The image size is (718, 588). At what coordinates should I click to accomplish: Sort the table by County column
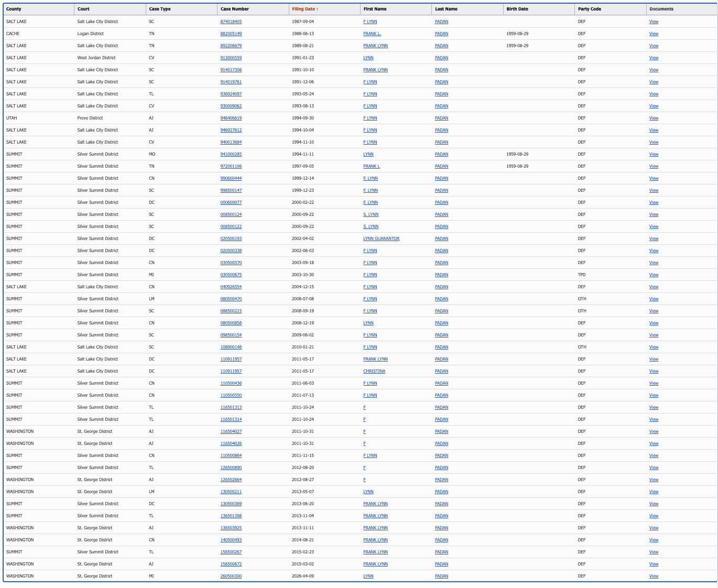coord(13,9)
